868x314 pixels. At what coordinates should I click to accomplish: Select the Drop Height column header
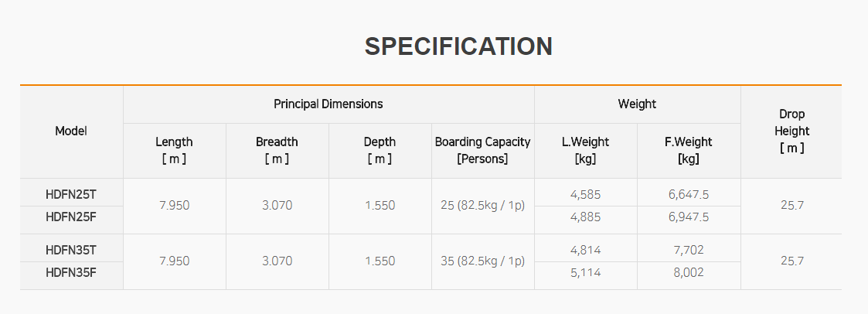click(791, 131)
